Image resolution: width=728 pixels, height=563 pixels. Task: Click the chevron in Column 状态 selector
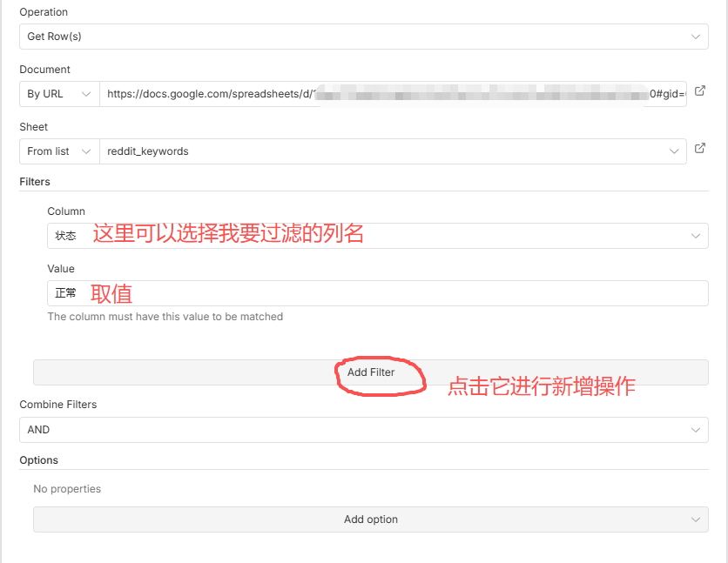pyautogui.click(x=695, y=236)
